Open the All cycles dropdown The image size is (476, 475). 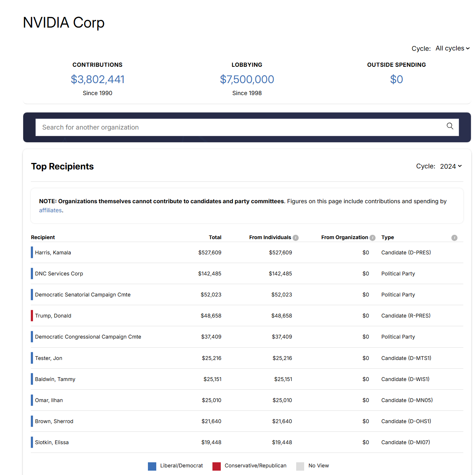tap(452, 48)
